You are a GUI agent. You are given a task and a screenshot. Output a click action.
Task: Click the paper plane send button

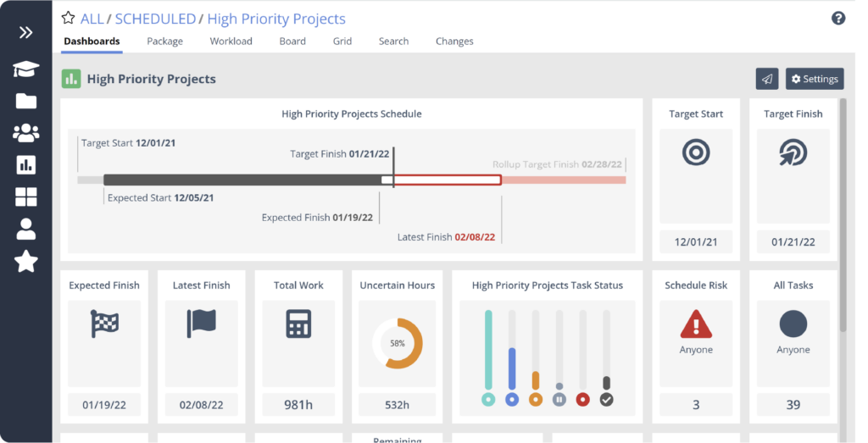tap(767, 79)
